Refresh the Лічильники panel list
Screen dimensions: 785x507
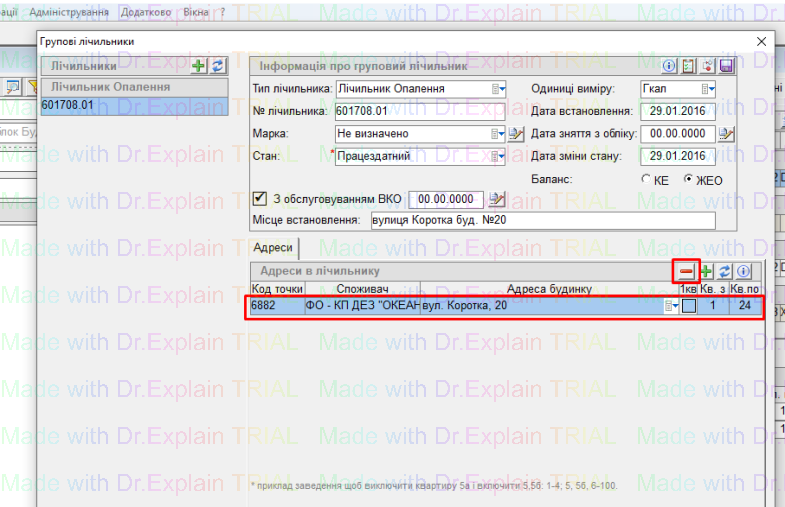coord(217,66)
